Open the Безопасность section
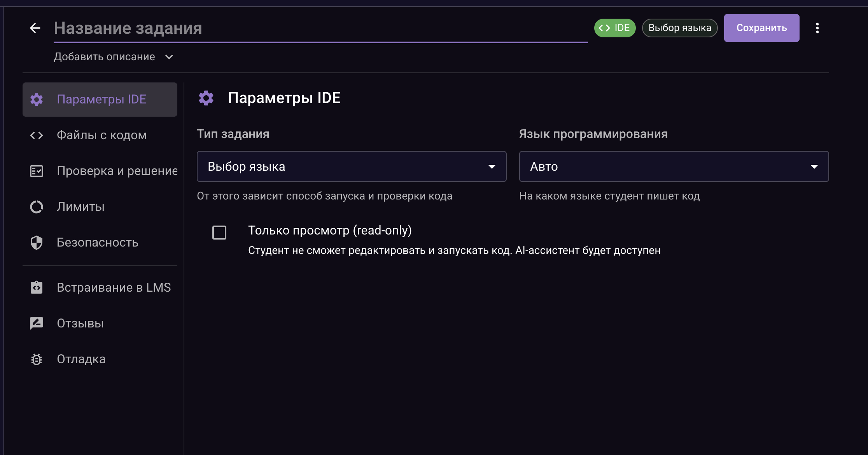 point(100,243)
